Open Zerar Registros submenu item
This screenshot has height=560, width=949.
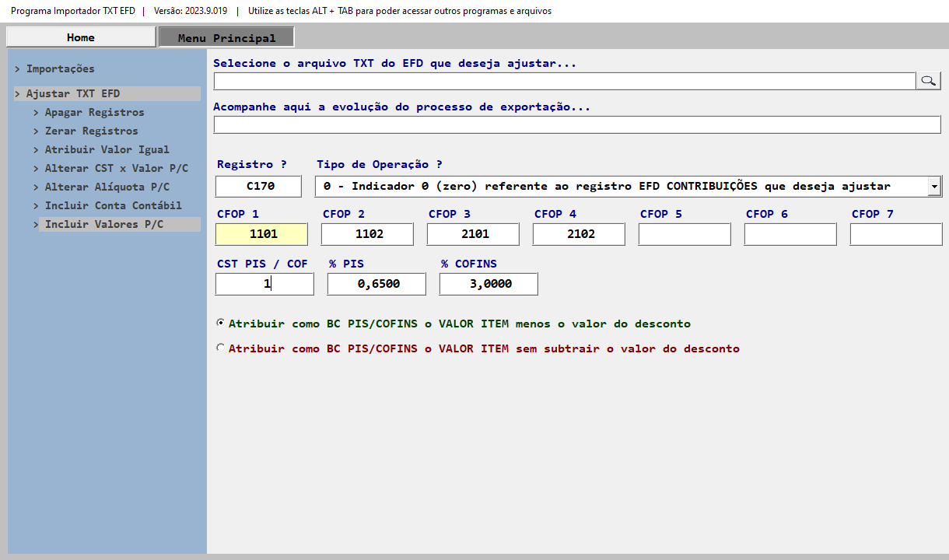[x=91, y=131]
